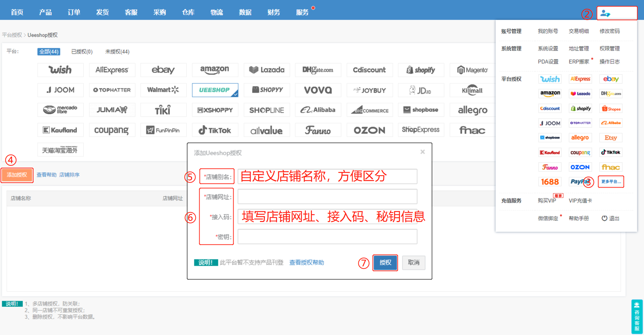The height and width of the screenshot is (335, 644).
Task: Open VIP充值卡 in account panel
Action: [x=580, y=201]
